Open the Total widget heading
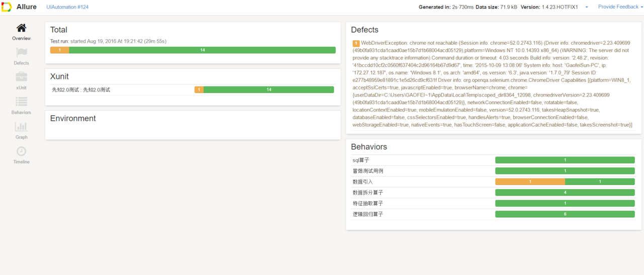 [x=59, y=30]
